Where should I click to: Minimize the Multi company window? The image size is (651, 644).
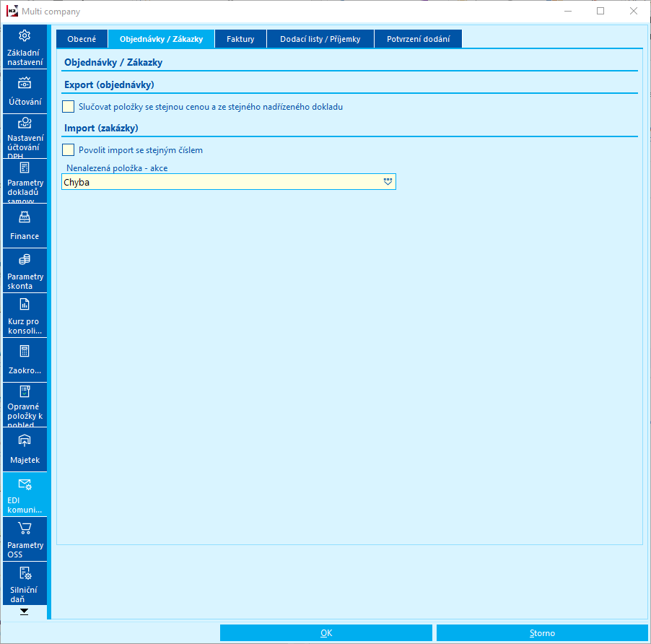568,12
